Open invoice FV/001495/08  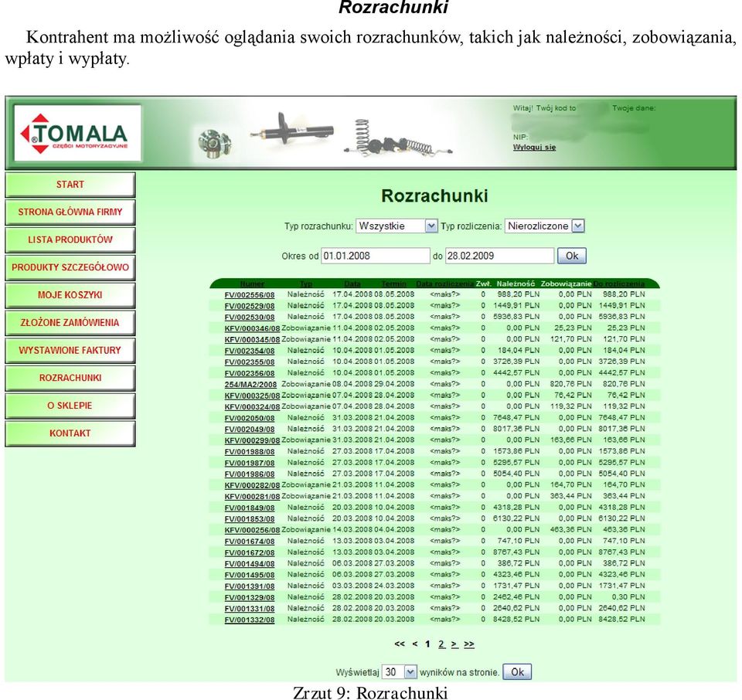coord(250,575)
